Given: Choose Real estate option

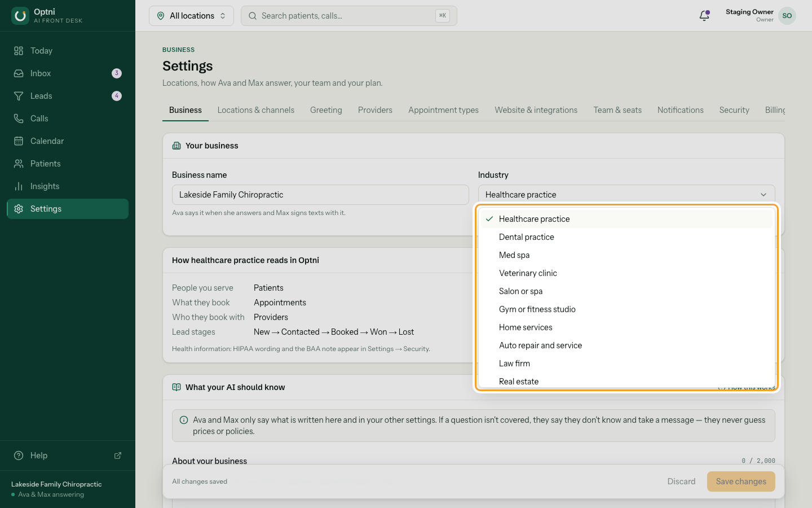Looking at the screenshot, I should pyautogui.click(x=626, y=381).
